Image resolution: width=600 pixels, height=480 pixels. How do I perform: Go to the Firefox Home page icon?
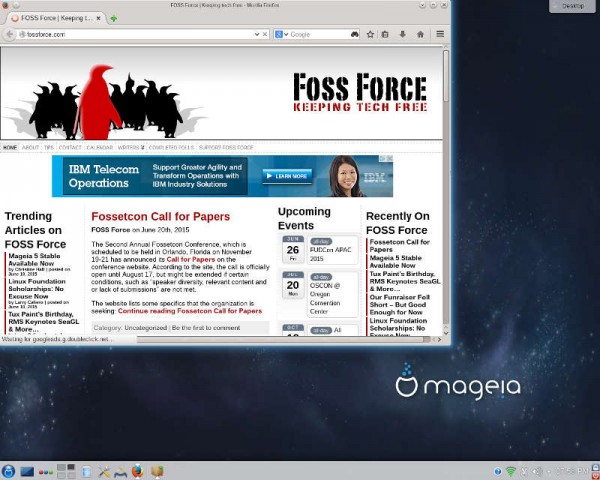click(420, 34)
